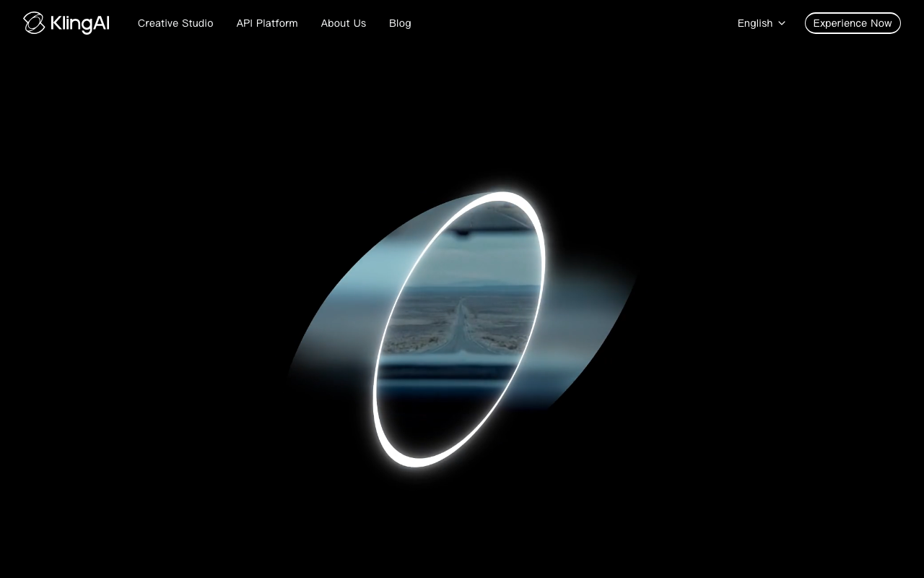Click the "AI" letters in the KlingAI logo
The image size is (924, 578).
coord(101,24)
